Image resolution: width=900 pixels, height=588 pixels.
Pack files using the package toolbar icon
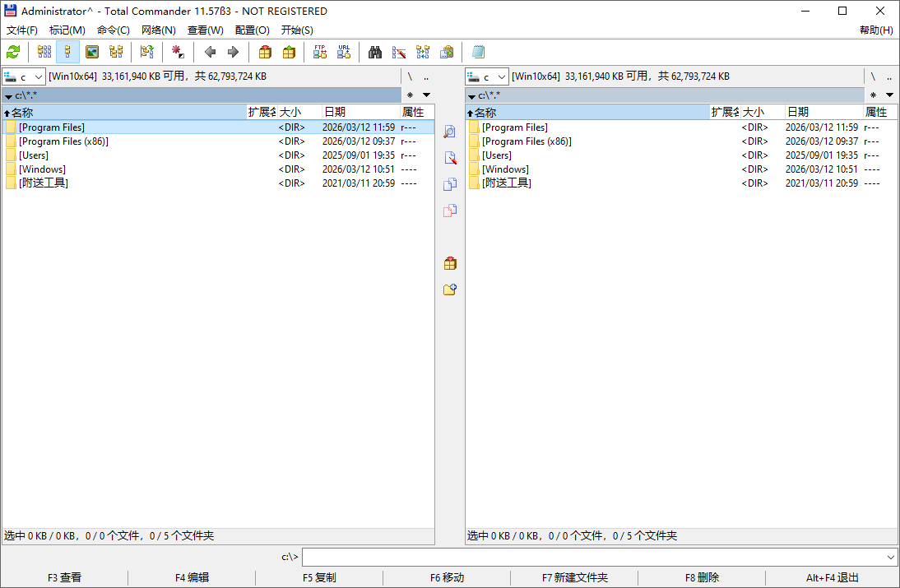click(x=264, y=52)
